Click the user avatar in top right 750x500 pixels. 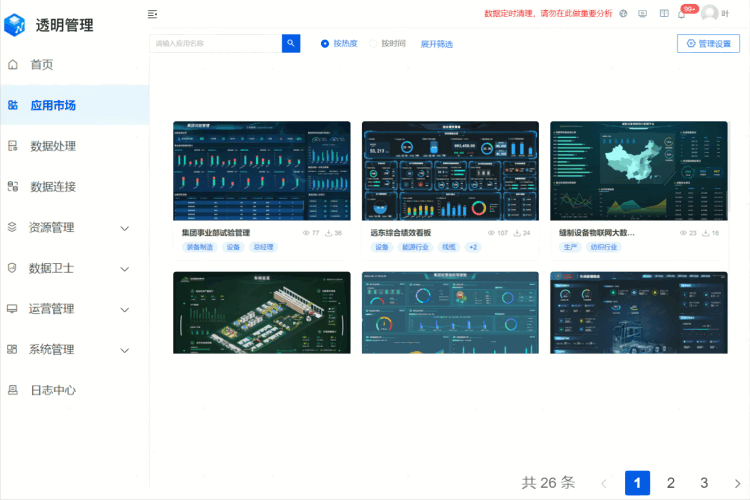709,14
